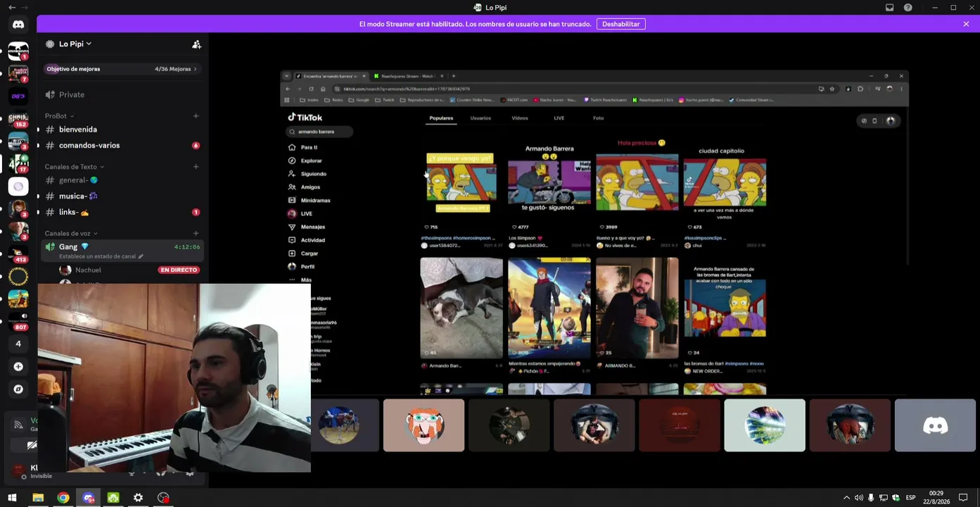
Task: Open Explorar in TikTok sidebar
Action: click(305, 161)
